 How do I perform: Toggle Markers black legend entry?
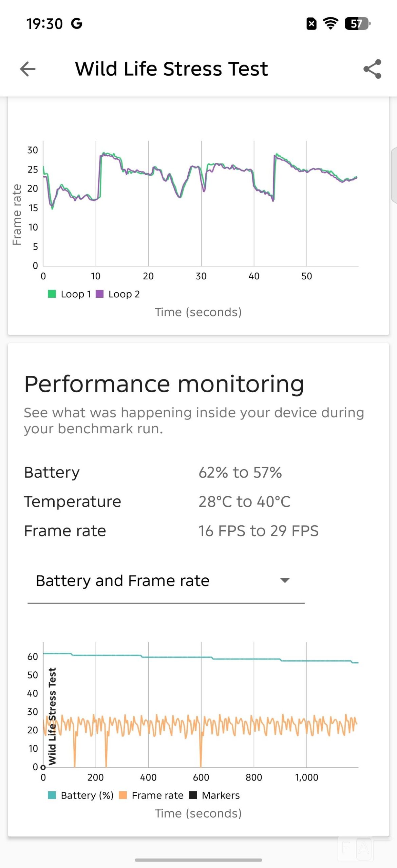coord(214,795)
